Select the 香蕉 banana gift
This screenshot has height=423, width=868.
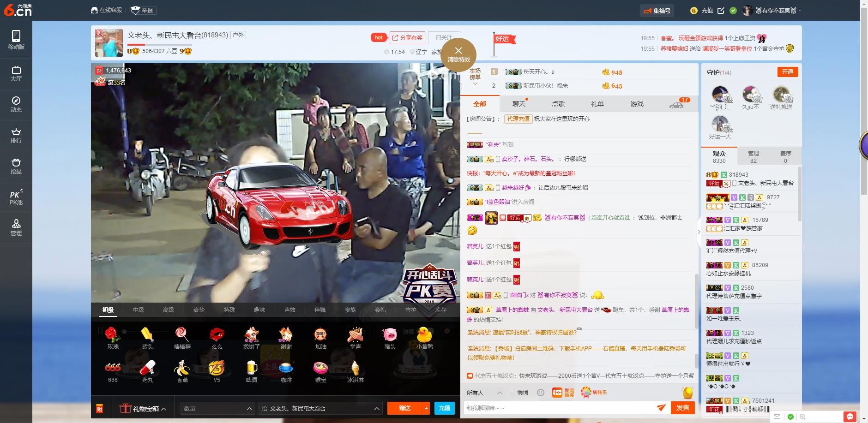click(182, 371)
